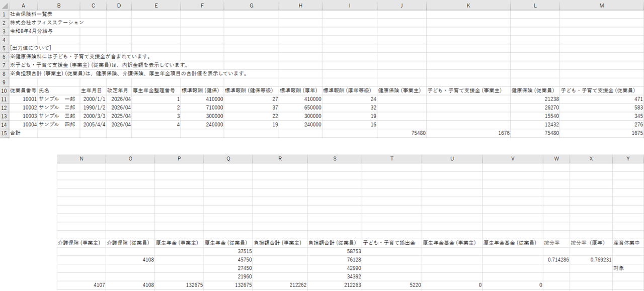Select column A header
The height and width of the screenshot is (291, 644).
click(x=23, y=5)
